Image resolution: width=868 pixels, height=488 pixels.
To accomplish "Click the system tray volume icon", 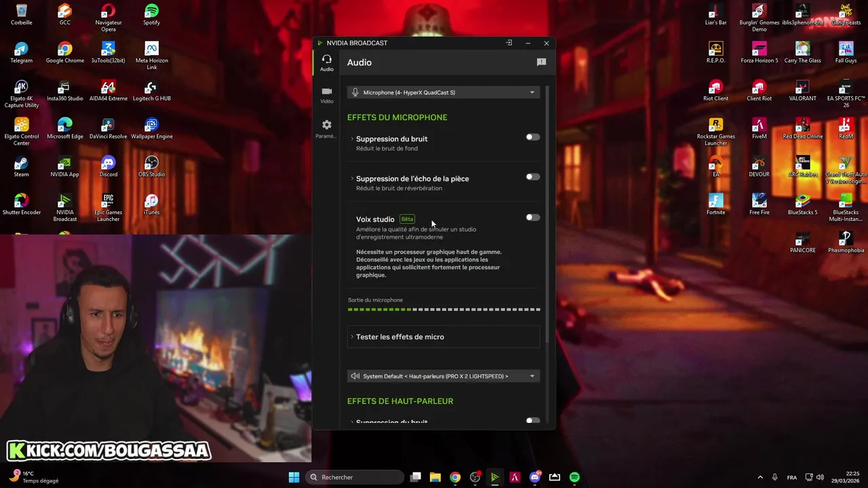I will (x=820, y=477).
